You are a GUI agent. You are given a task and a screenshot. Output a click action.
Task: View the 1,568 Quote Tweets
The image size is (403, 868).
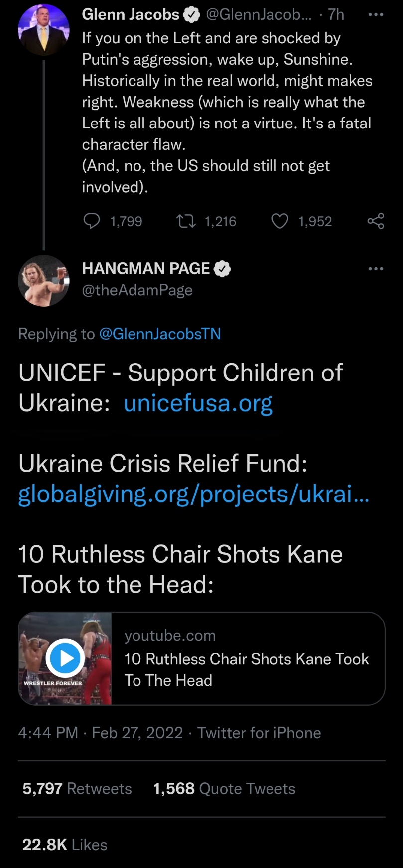(x=224, y=789)
